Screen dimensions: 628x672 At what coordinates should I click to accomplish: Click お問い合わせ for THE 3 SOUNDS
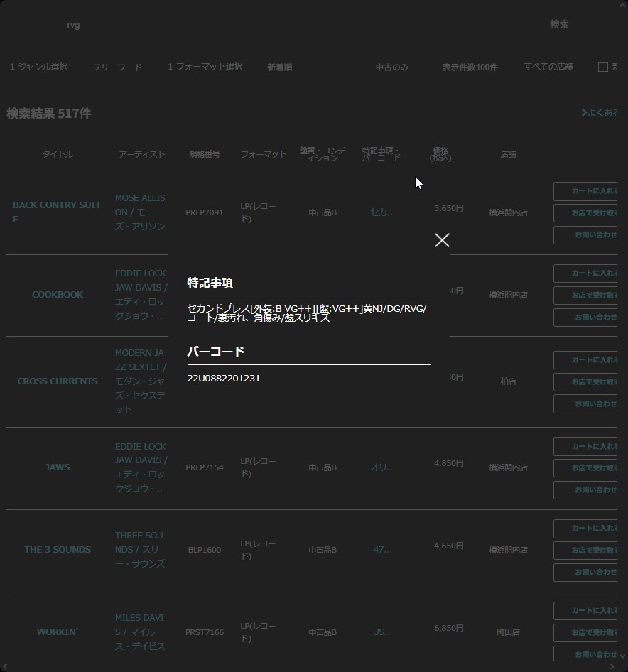point(587,572)
